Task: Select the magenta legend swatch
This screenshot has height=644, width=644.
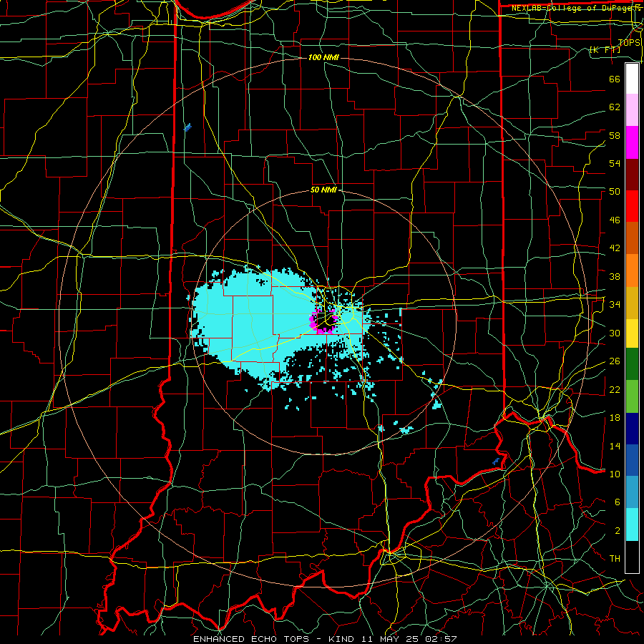Action: pyautogui.click(x=632, y=142)
